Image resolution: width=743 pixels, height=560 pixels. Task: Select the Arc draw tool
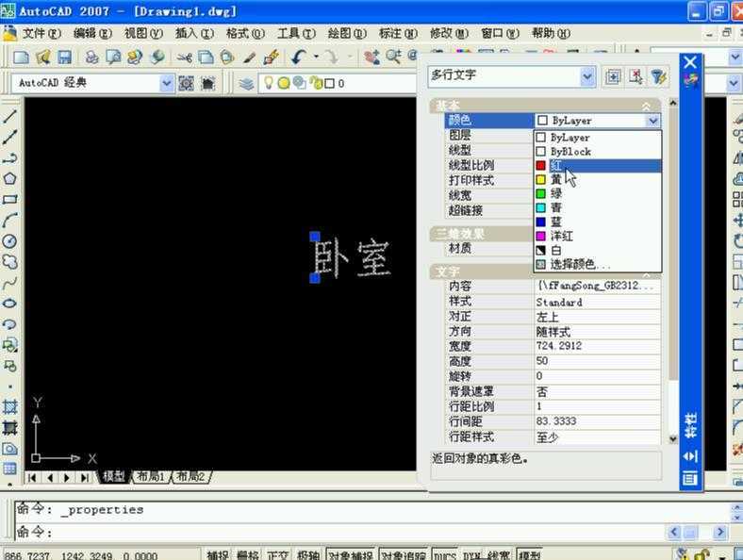pos(10,221)
